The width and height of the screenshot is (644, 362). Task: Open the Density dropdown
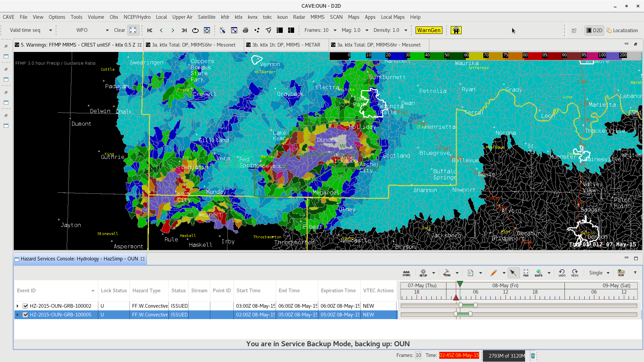(x=406, y=30)
